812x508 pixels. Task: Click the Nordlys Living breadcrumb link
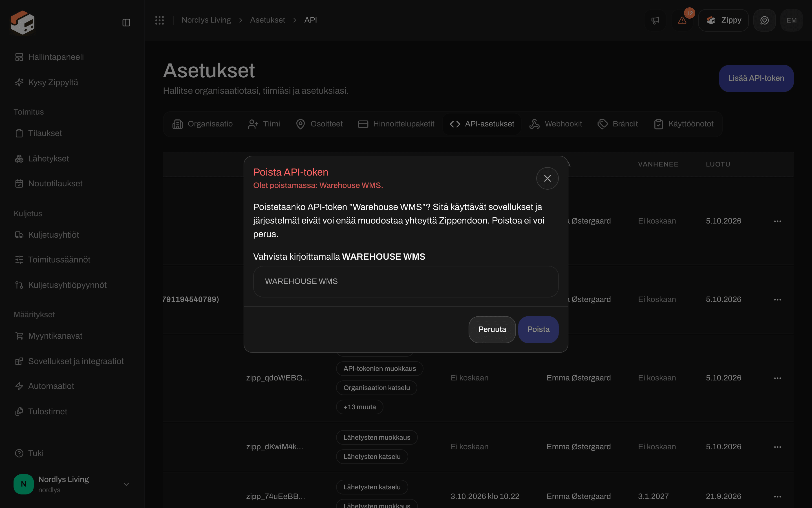tap(206, 20)
